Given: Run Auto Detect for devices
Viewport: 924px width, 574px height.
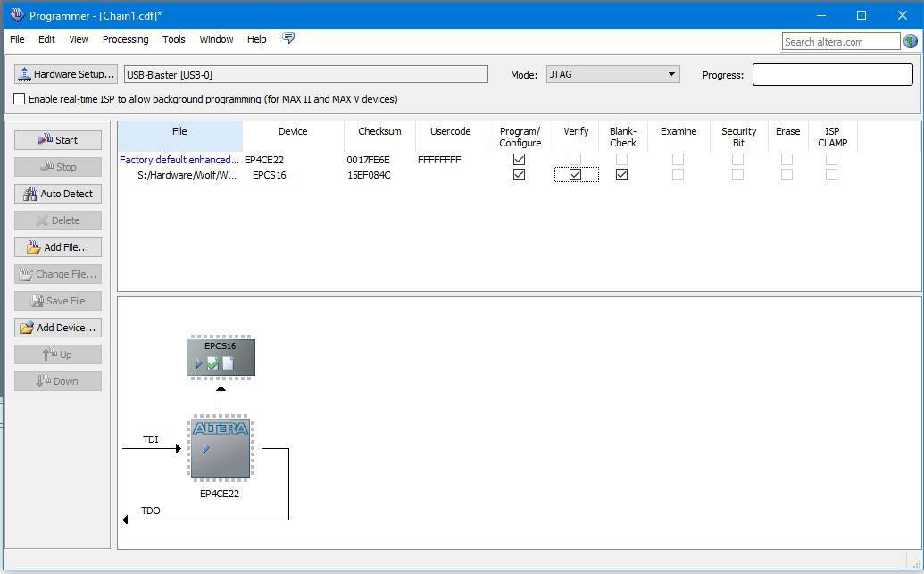Looking at the screenshot, I should point(58,194).
